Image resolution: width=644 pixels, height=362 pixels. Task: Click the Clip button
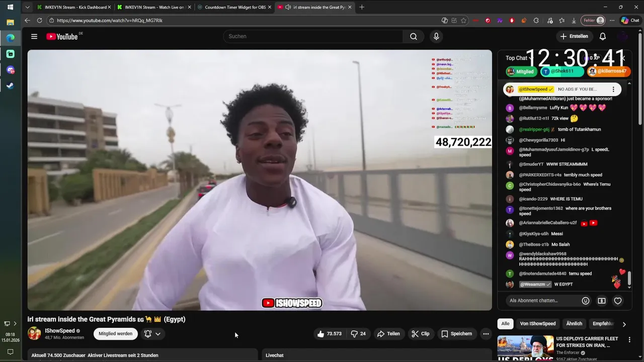click(420, 334)
